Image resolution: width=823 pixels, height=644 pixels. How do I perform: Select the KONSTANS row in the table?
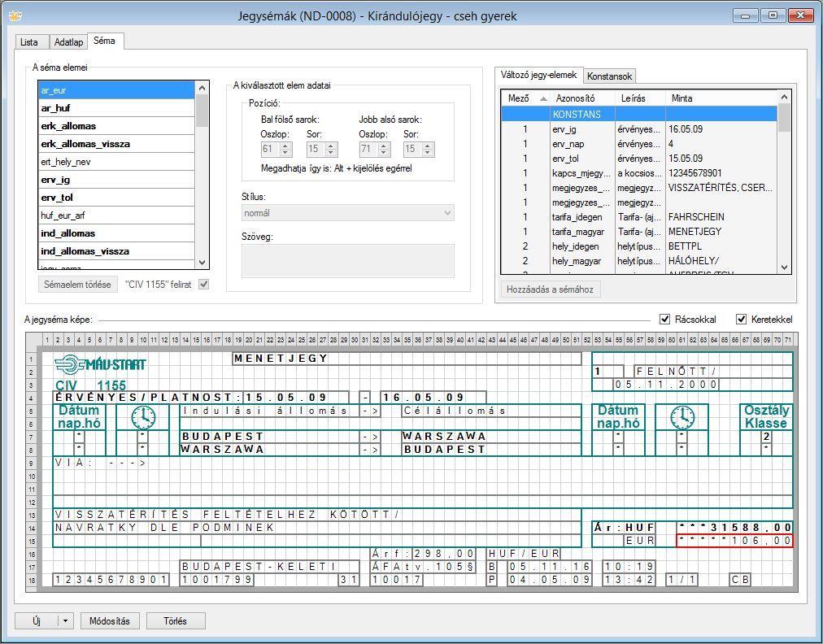pos(639,114)
